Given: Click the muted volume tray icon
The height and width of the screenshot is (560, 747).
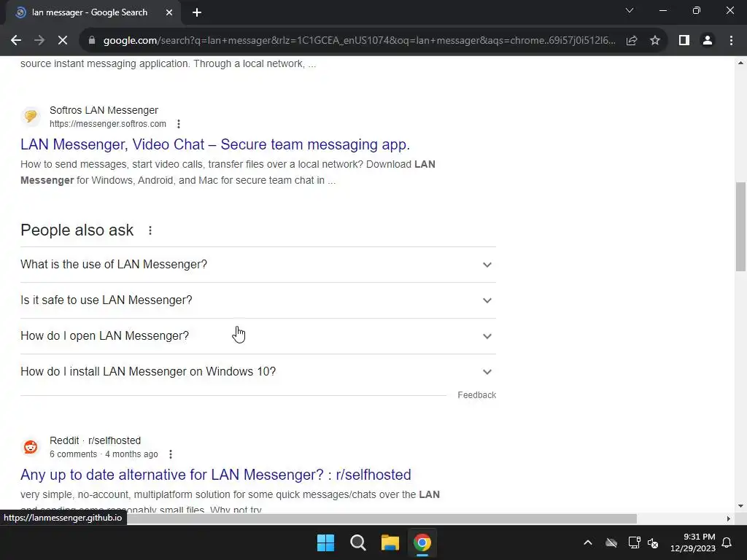Looking at the screenshot, I should (653, 542).
